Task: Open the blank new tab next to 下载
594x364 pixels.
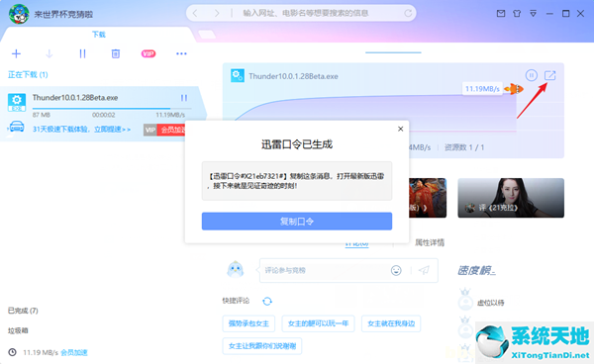Action: (207, 35)
